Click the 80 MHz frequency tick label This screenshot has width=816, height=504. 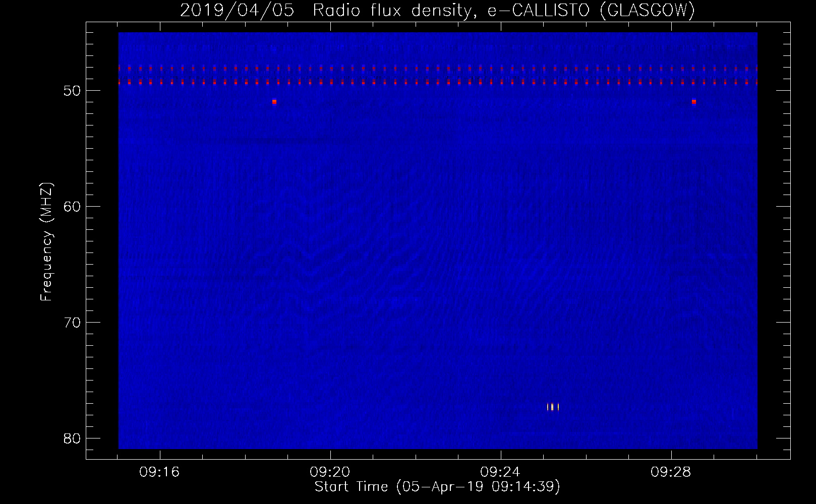point(73,438)
